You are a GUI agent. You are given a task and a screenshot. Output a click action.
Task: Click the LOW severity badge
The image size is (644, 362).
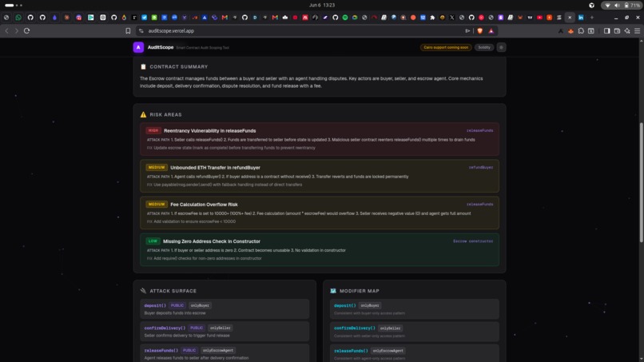[x=153, y=241]
